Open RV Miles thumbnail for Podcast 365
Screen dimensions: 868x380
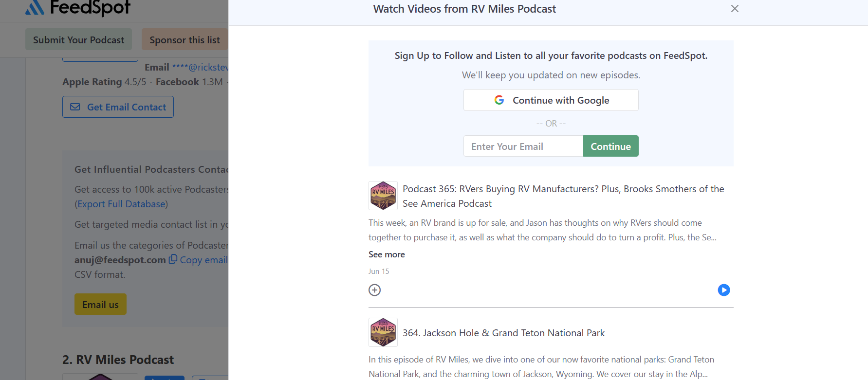point(383,196)
